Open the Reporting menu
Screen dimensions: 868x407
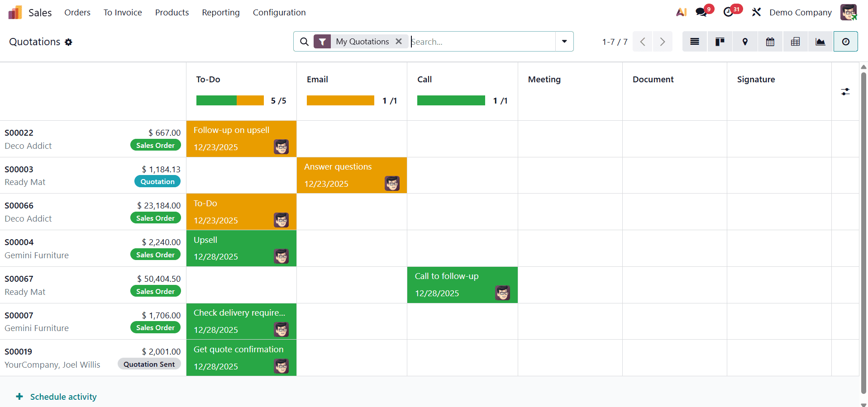click(220, 12)
